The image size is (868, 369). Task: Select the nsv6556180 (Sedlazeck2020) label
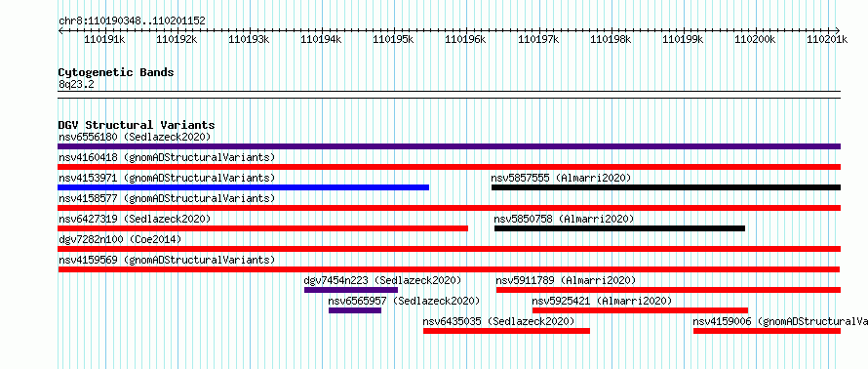135,137
